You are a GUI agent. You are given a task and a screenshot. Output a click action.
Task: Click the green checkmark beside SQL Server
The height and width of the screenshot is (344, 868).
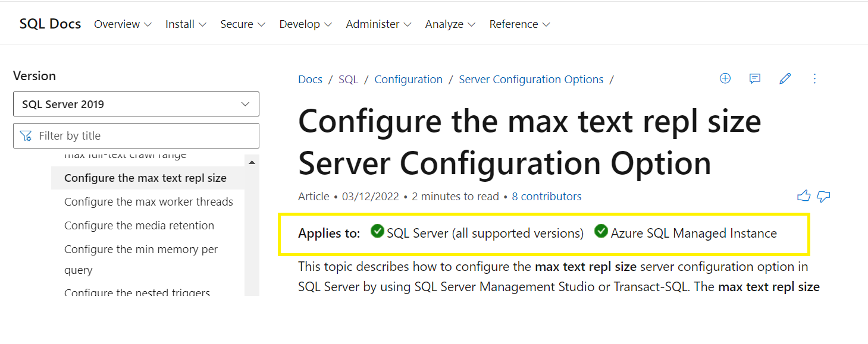[377, 232]
